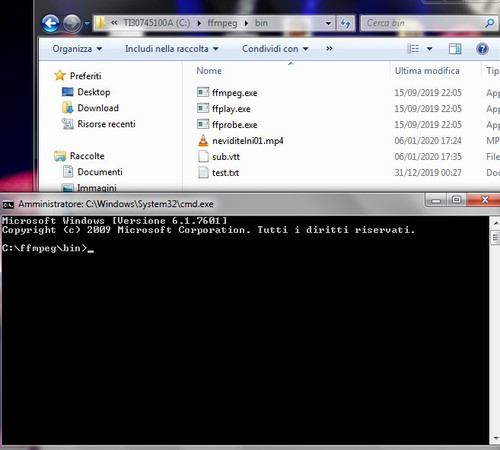Select sub.vtt file name
The height and width of the screenshot is (450, 500).
[226, 157]
